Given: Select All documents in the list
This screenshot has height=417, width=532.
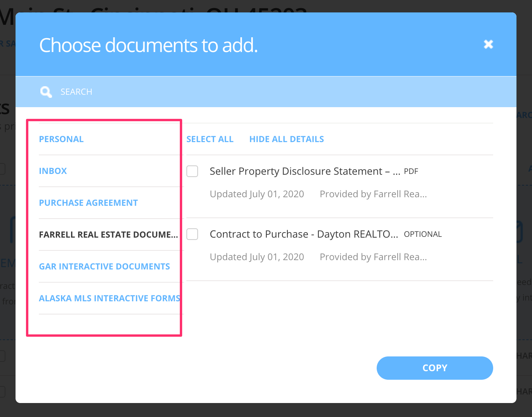Looking at the screenshot, I should (210, 139).
